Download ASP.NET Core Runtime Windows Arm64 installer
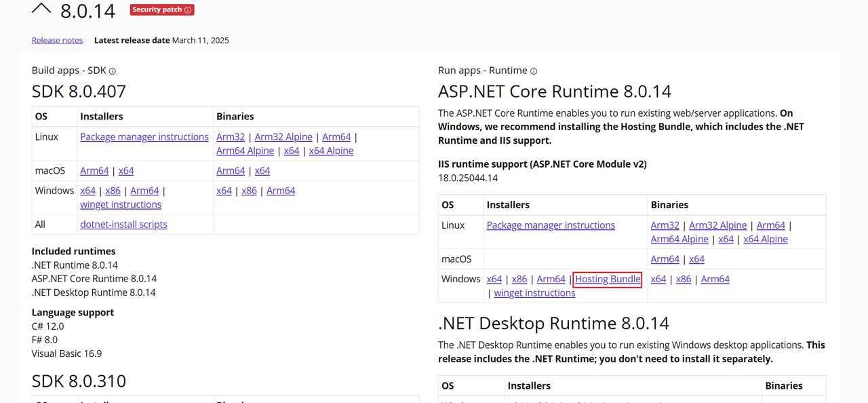This screenshot has height=403, width=868. click(x=551, y=279)
